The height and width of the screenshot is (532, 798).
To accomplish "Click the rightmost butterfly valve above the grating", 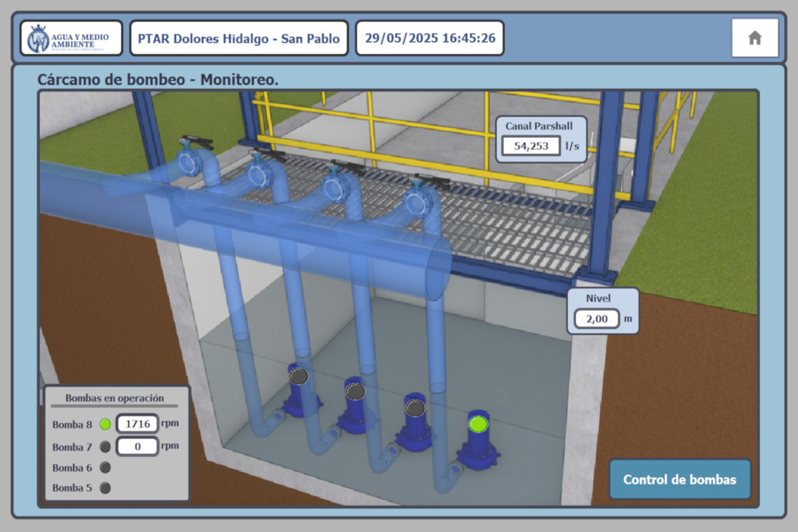I will pos(418,199).
